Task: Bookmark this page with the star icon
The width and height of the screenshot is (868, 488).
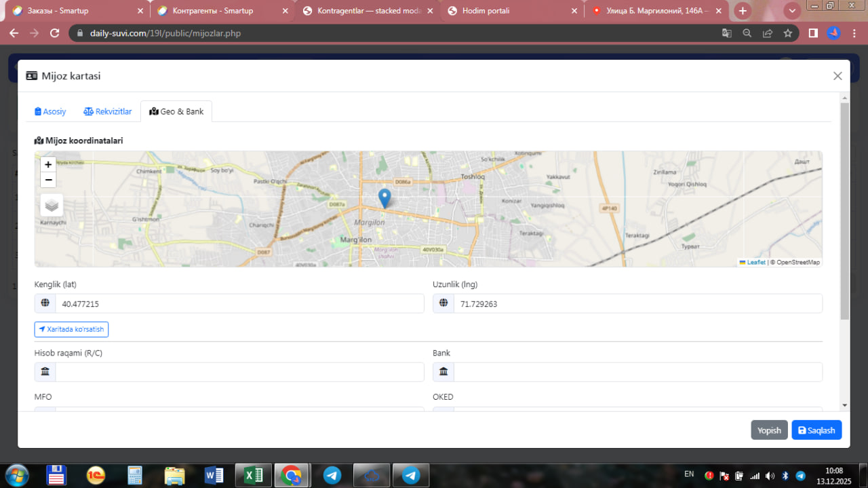Action: [787, 33]
